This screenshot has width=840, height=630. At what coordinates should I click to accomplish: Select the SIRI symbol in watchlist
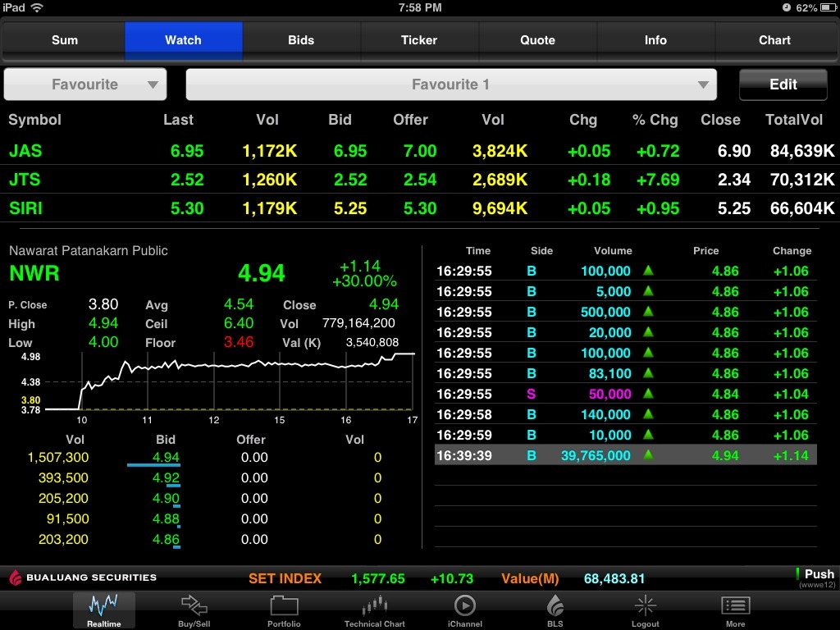(25, 208)
